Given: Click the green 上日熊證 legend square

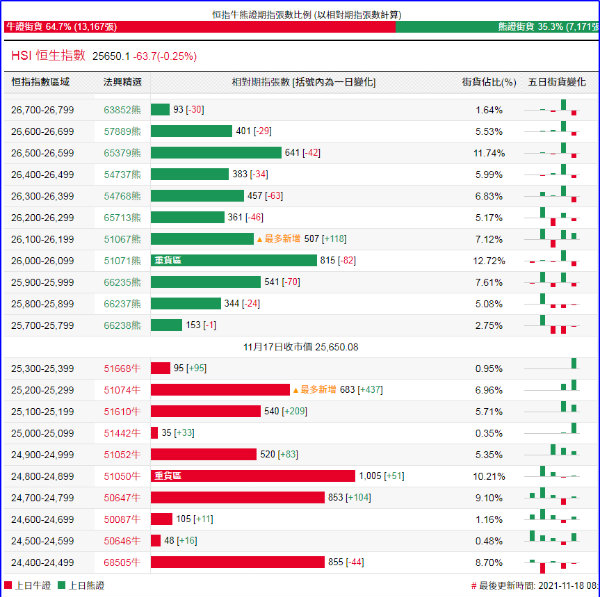Looking at the screenshot, I should (62, 585).
